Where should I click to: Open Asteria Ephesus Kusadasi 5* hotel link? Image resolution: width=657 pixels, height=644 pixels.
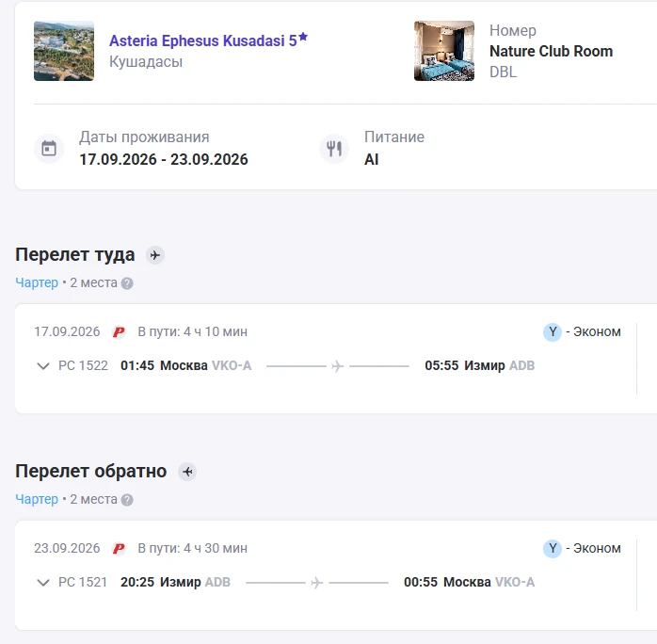pyautogui.click(x=208, y=40)
